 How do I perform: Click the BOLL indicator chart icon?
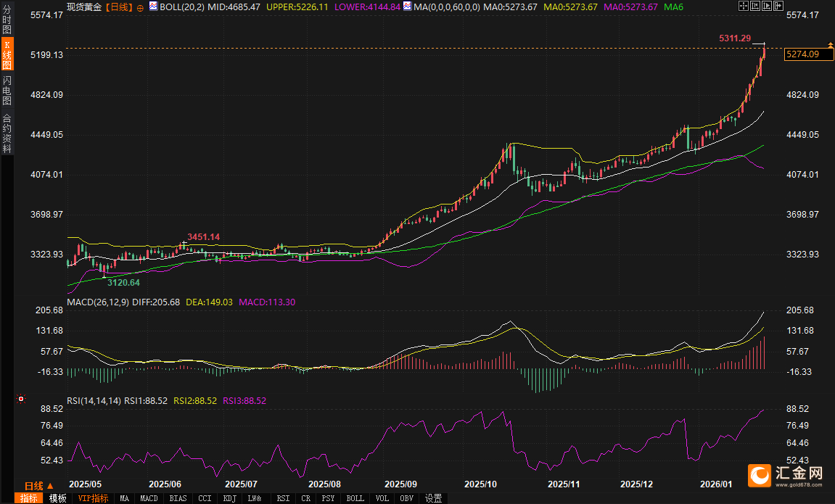click(x=152, y=7)
